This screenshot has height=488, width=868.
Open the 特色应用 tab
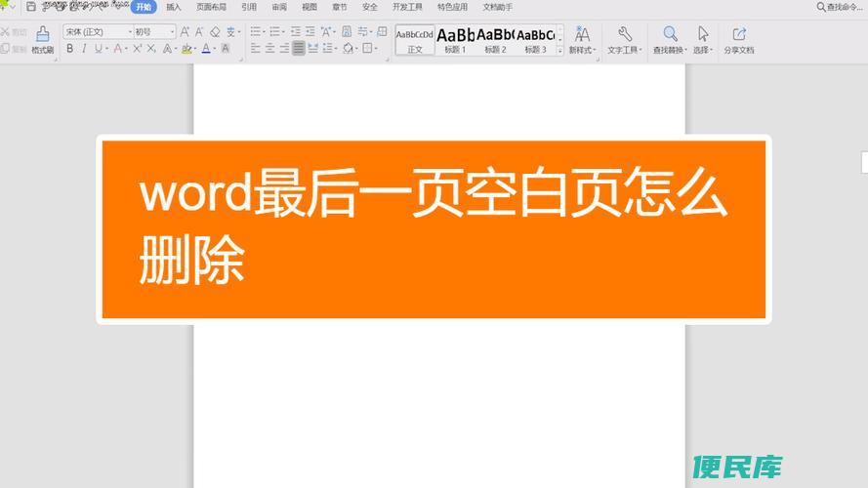452,7
